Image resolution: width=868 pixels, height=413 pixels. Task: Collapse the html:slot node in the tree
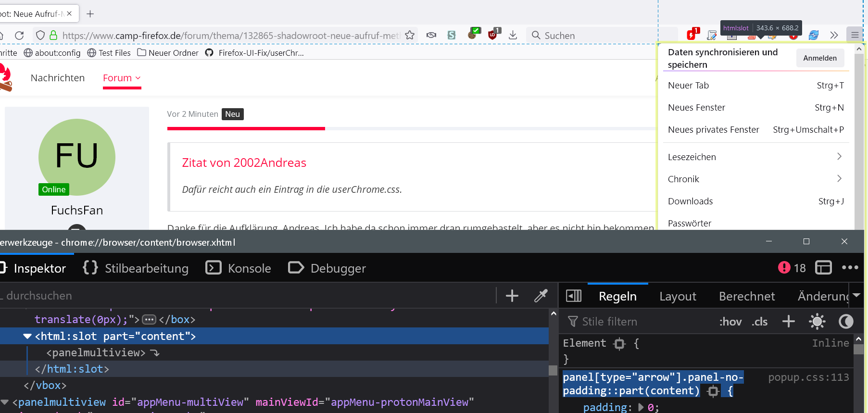[27, 337]
